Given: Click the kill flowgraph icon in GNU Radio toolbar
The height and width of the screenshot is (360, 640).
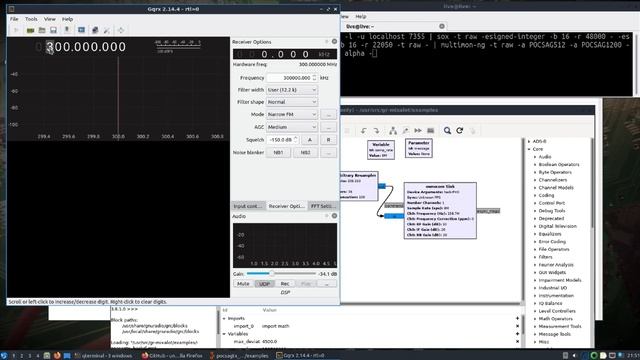Looking at the screenshot, I should 430,131.
